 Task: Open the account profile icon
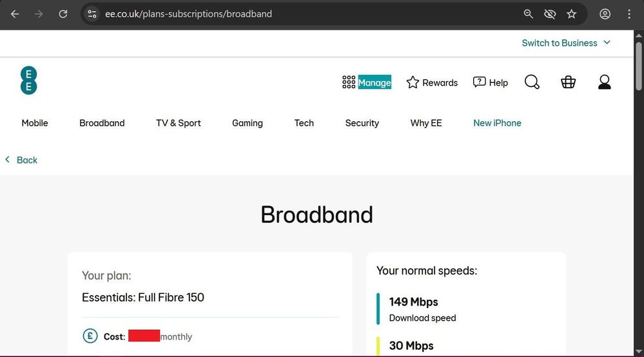click(604, 82)
